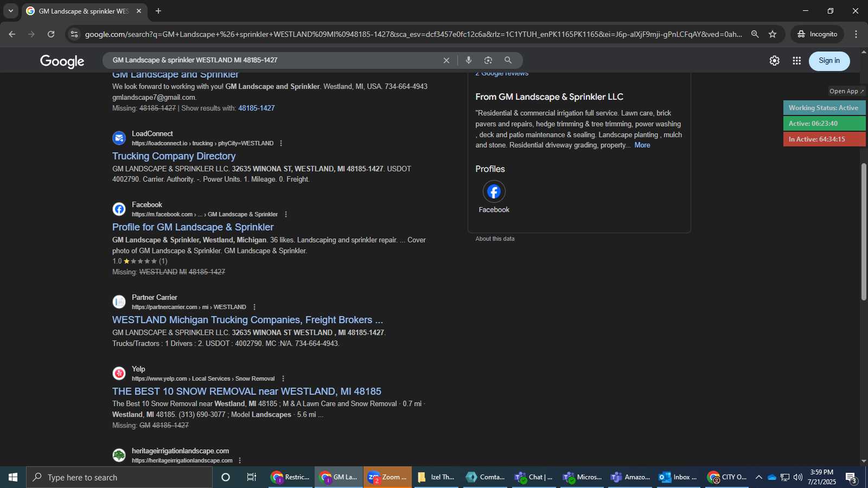
Task: Open the zoom magnifier in address bar
Action: 755,34
